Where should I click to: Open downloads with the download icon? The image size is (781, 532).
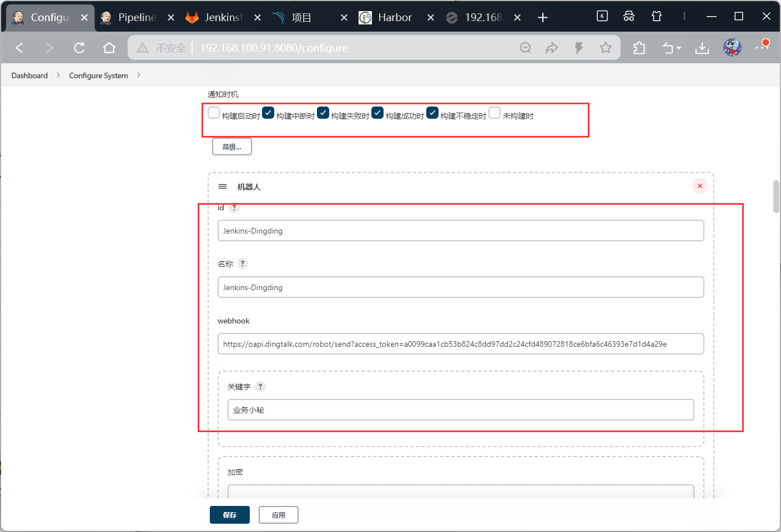click(x=702, y=48)
